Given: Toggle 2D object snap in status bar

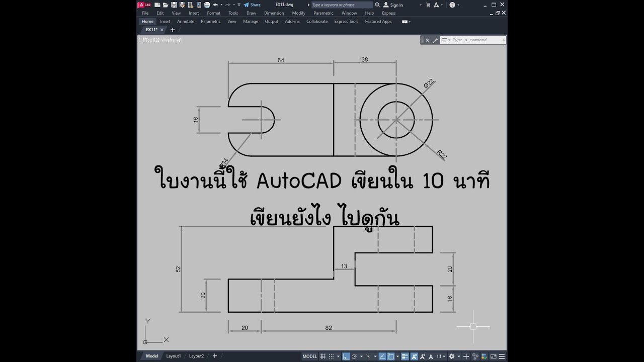Looking at the screenshot, I should click(391, 356).
